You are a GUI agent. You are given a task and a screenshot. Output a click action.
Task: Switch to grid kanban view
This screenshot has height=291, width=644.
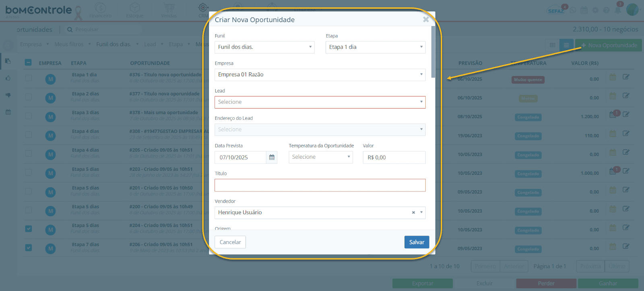point(553,45)
